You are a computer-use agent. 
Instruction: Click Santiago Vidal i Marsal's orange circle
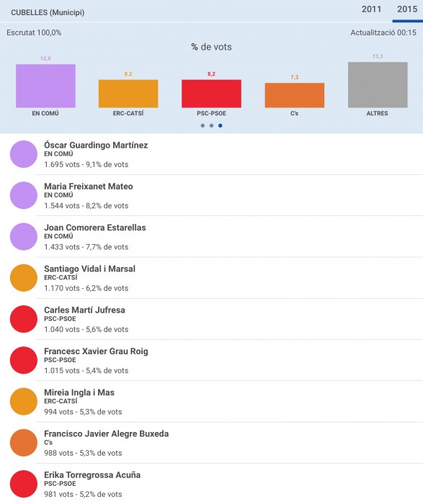(24, 278)
